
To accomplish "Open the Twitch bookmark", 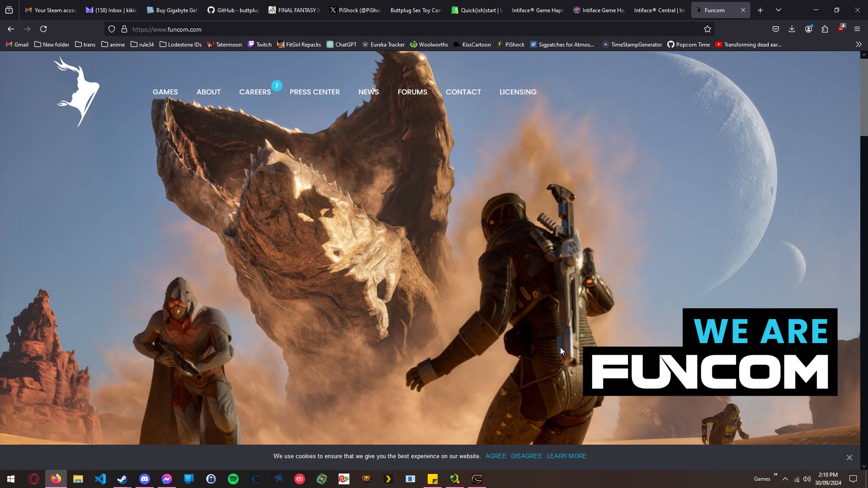I will click(259, 44).
